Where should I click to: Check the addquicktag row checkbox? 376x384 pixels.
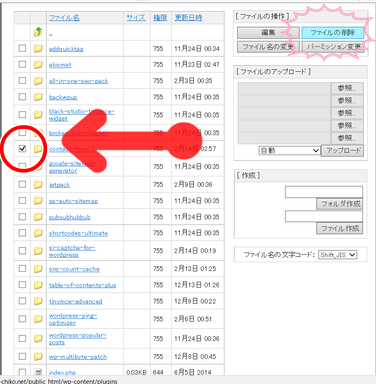pyautogui.click(x=22, y=48)
